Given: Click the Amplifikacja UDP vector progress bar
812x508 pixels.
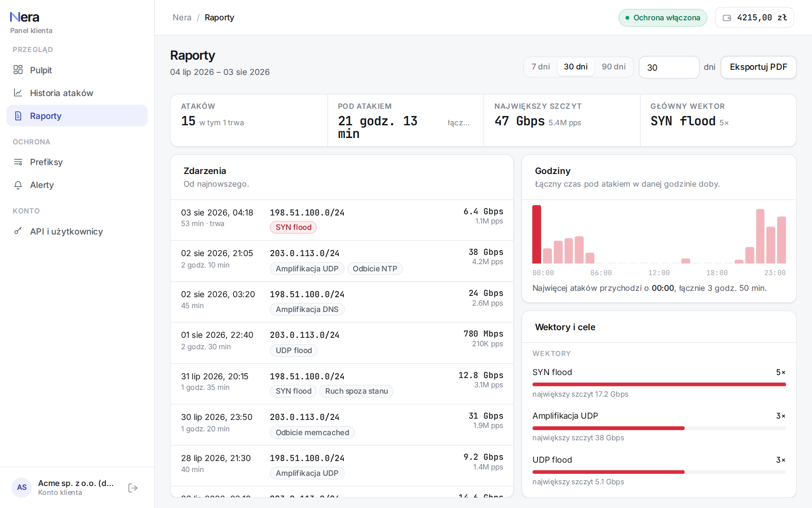Looking at the screenshot, I should [x=659, y=428].
